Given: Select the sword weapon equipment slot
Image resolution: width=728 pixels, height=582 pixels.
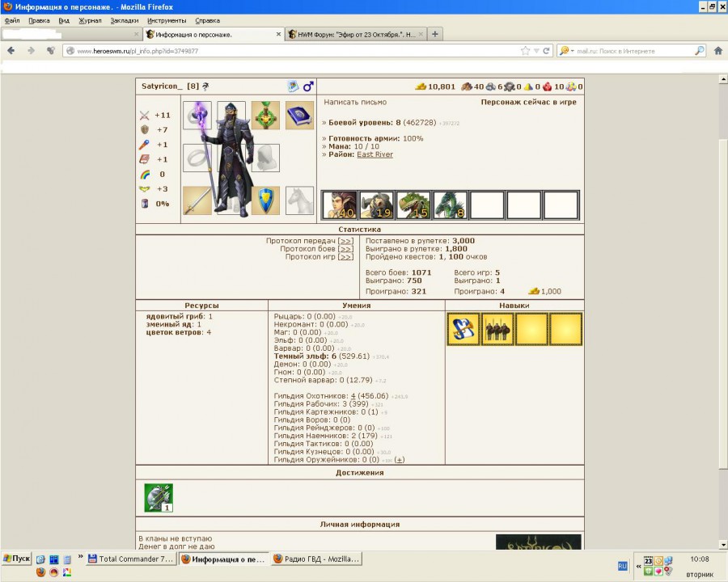Looking at the screenshot, I should point(197,200).
